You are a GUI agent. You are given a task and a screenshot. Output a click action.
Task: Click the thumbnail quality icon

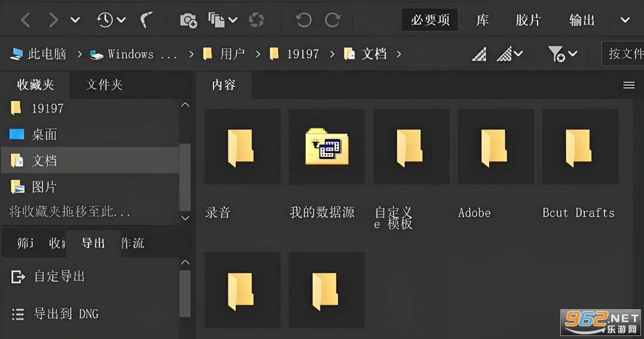pos(480,54)
